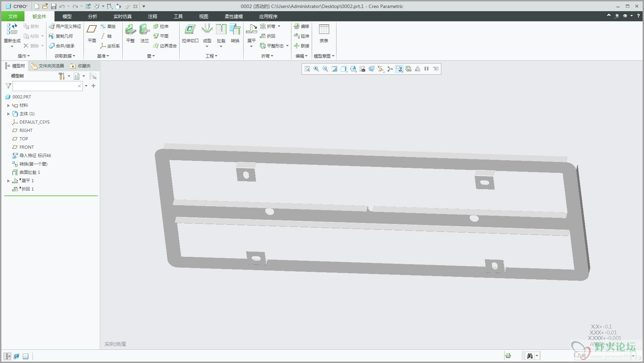The height and width of the screenshot is (363, 644).
Task: Select the 扯裂 rip tool
Action: 221,34
